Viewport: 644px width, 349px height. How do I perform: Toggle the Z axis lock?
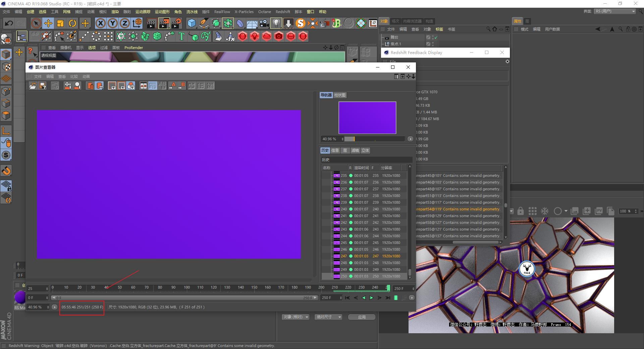tap(124, 23)
